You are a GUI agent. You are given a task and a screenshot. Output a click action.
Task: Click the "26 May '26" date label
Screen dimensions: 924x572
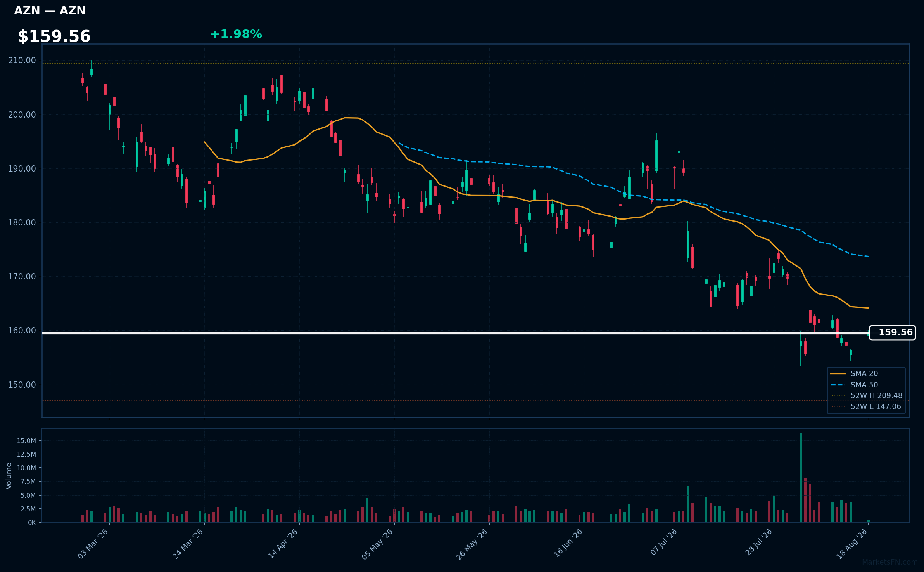point(472,544)
